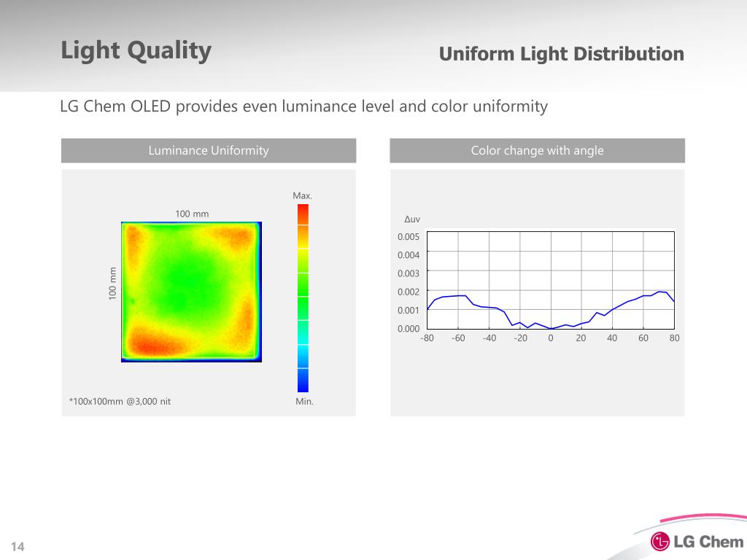This screenshot has width=747, height=560.
Task: Click the 0.004 y-axis value
Action: click(409, 255)
